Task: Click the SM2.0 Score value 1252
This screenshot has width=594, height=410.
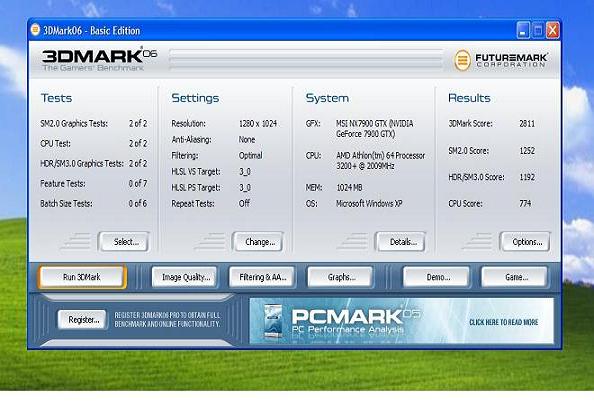Action: 527,150
